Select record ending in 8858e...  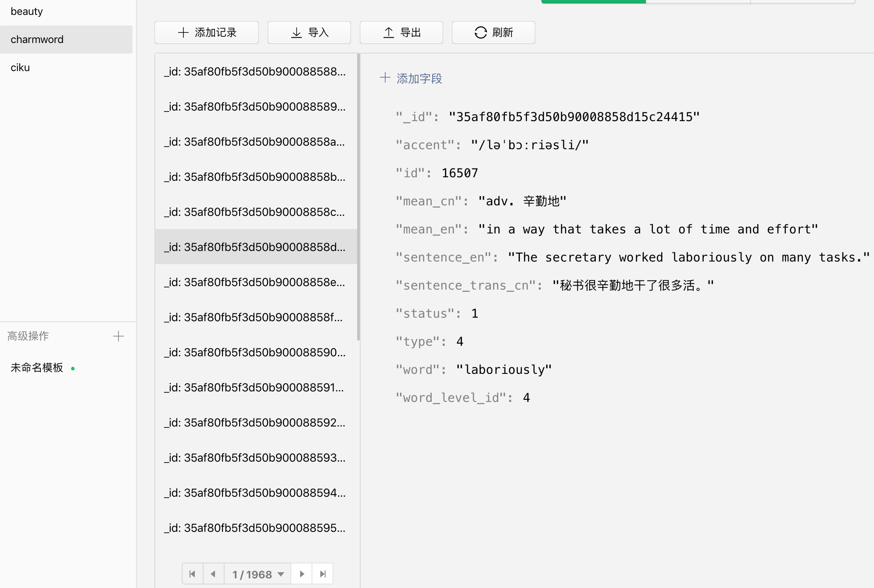[255, 282]
